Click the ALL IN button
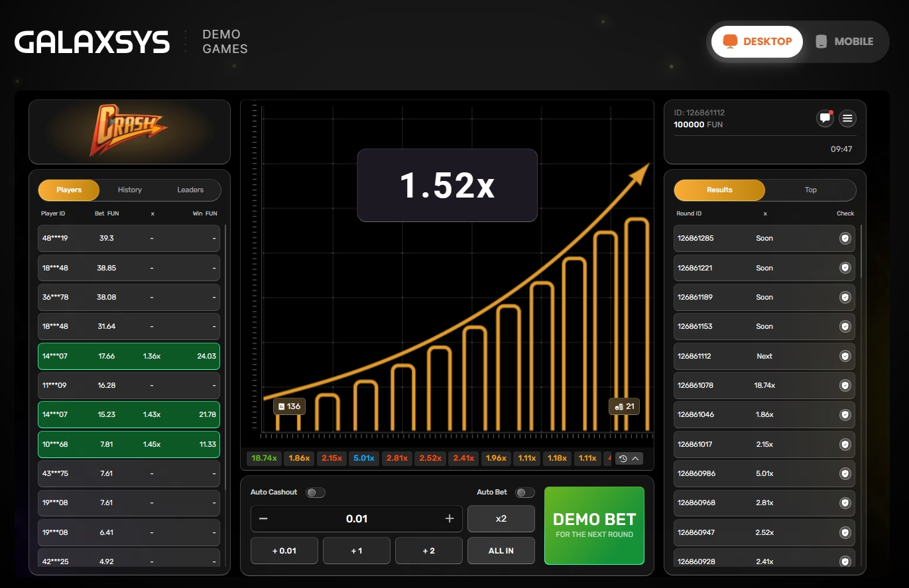This screenshot has height=588, width=909. pyautogui.click(x=501, y=550)
